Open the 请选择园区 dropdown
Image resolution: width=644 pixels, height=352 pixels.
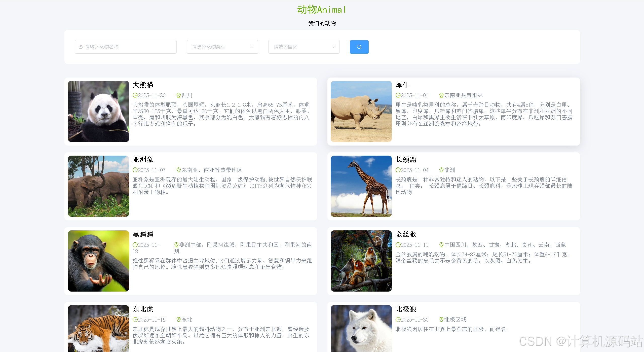click(304, 47)
